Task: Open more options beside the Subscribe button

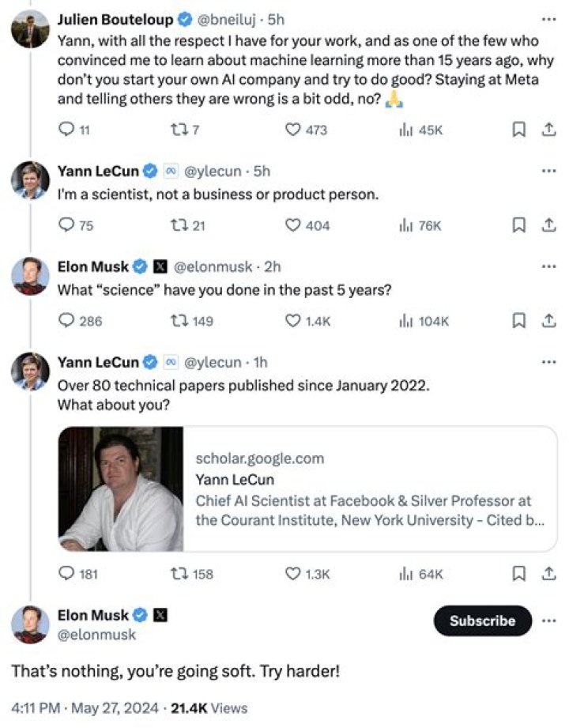Action: pyautogui.click(x=548, y=620)
